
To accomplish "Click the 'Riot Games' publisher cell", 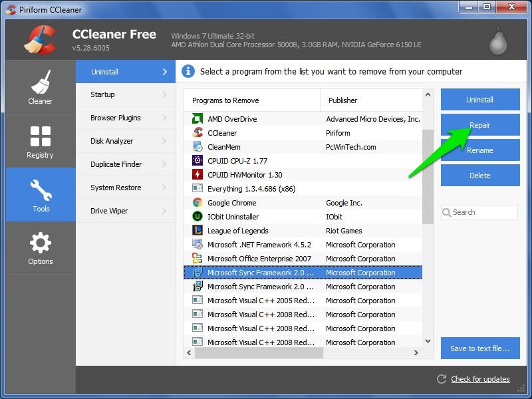I will [x=344, y=230].
